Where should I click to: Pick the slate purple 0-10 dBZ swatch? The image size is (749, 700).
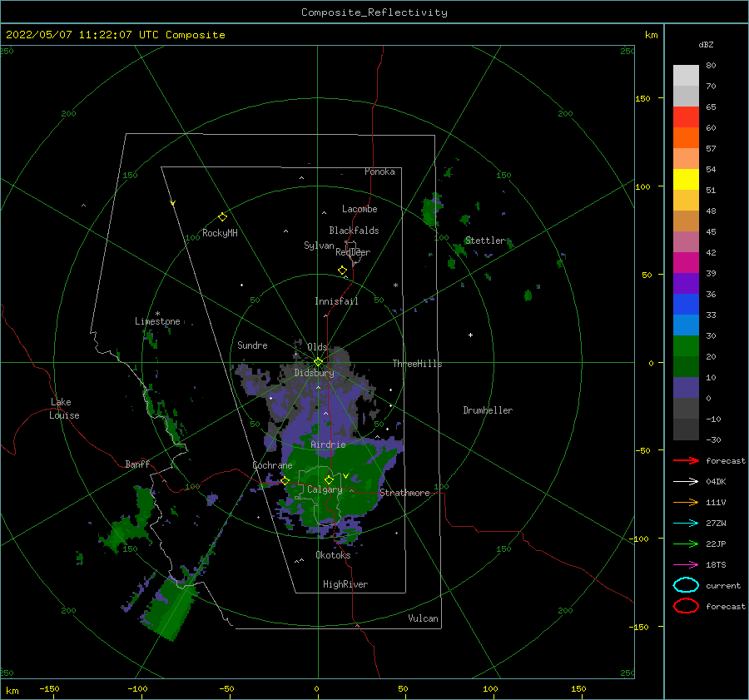pyautogui.click(x=686, y=388)
